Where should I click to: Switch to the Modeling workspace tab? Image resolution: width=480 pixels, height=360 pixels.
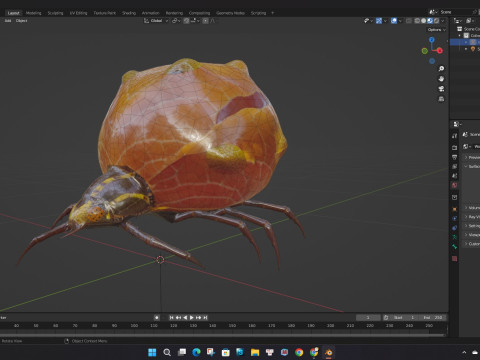click(34, 13)
